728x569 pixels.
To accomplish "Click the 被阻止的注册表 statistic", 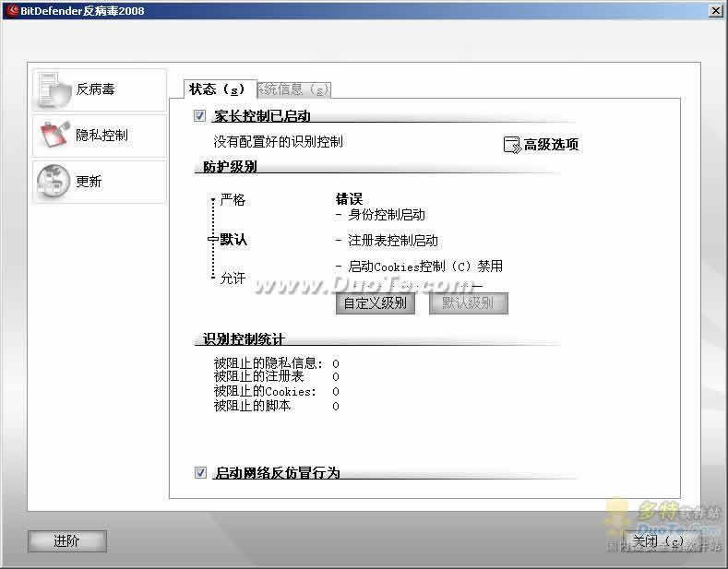I will pos(276,376).
